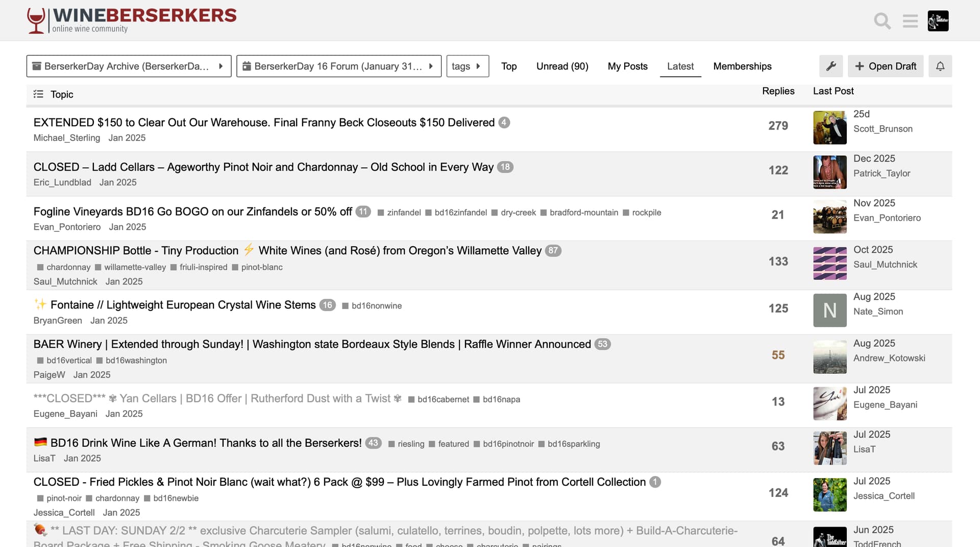This screenshot has height=547, width=980.
Task: Switch to the Unread (90) tab
Action: (x=562, y=66)
